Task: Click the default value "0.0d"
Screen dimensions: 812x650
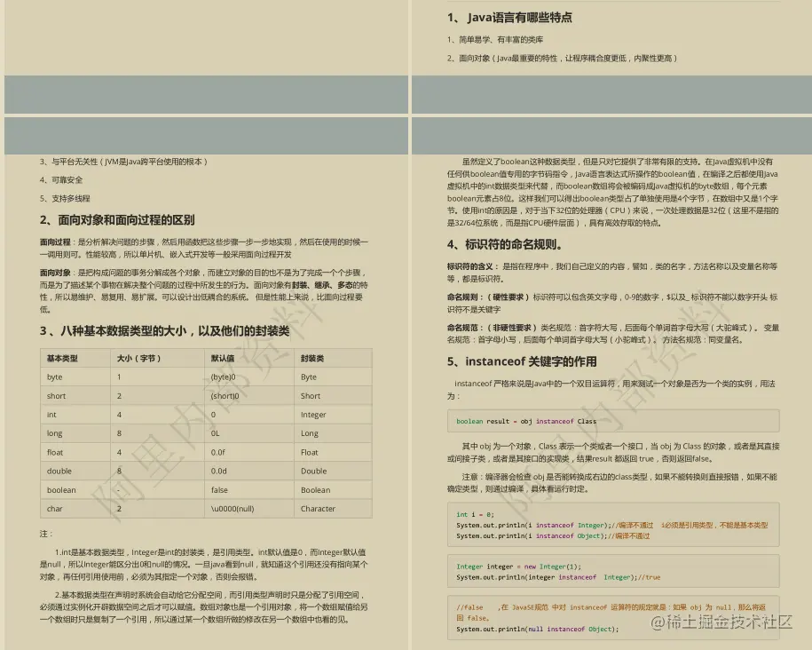Action: point(218,472)
